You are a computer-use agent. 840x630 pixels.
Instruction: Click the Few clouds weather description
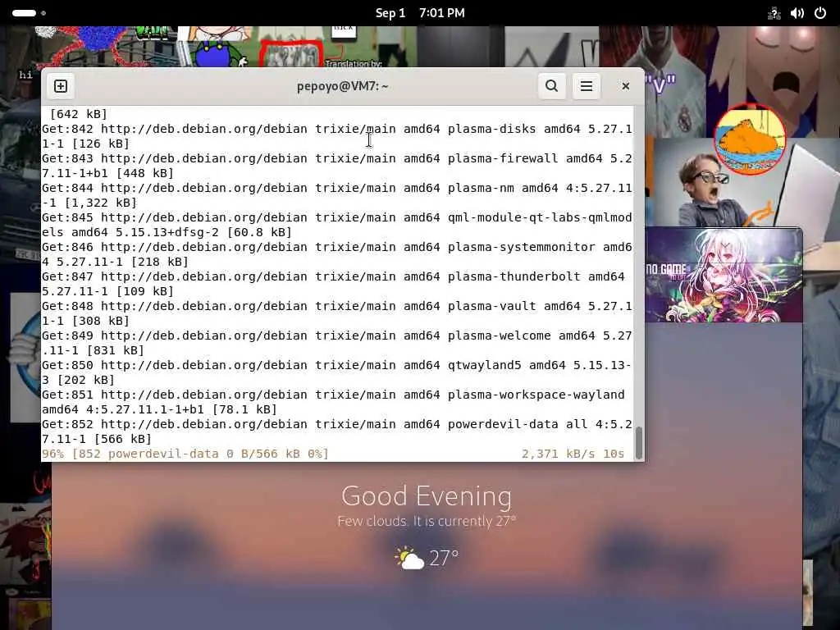click(x=427, y=521)
